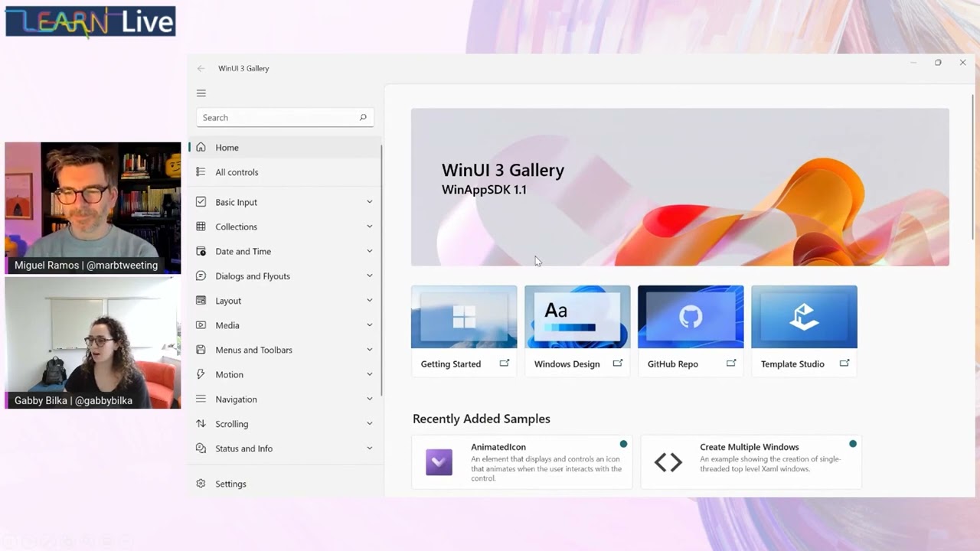Screen dimensions: 980x551
Task: Expand the Menus and Toolbars chevron
Action: (x=369, y=350)
